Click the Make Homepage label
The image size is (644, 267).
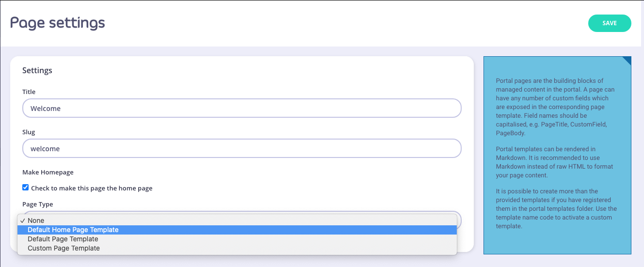click(x=48, y=172)
